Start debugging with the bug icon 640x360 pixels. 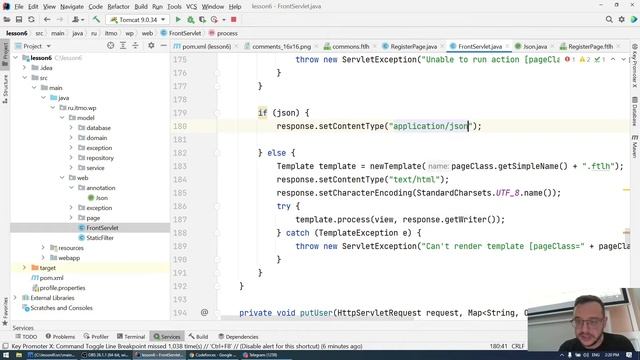pos(190,20)
